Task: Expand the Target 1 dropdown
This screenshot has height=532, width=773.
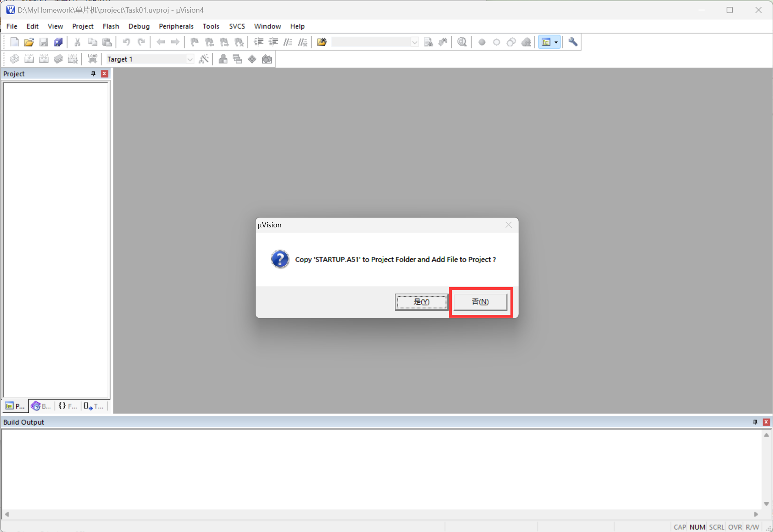Action: [190, 59]
